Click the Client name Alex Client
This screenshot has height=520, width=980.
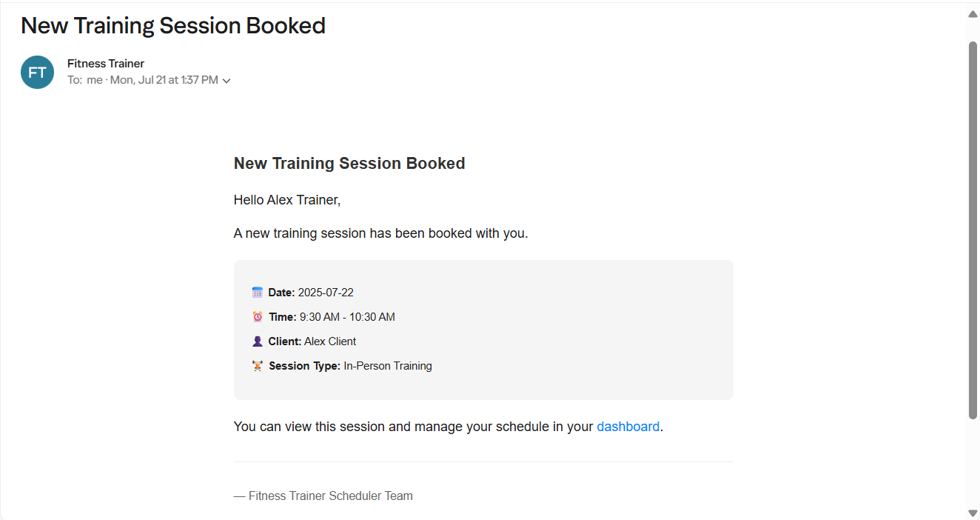(330, 341)
